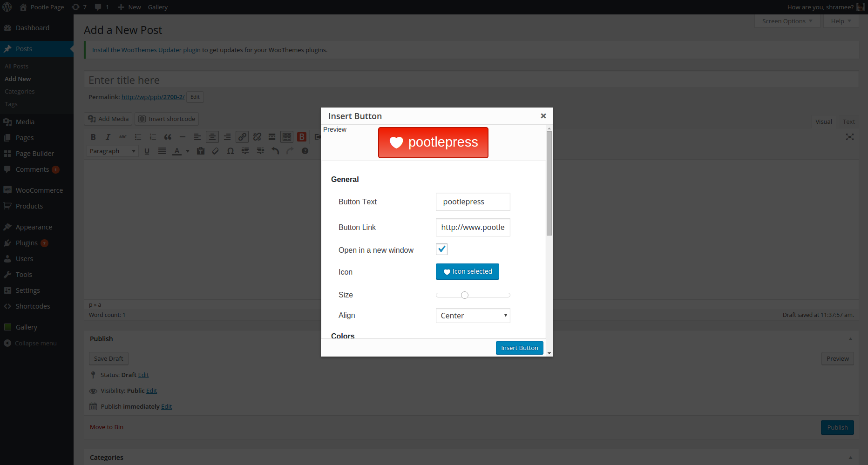Screen dimensions: 868x465
Task: Align text center in the editor toolbar
Action: point(212,137)
